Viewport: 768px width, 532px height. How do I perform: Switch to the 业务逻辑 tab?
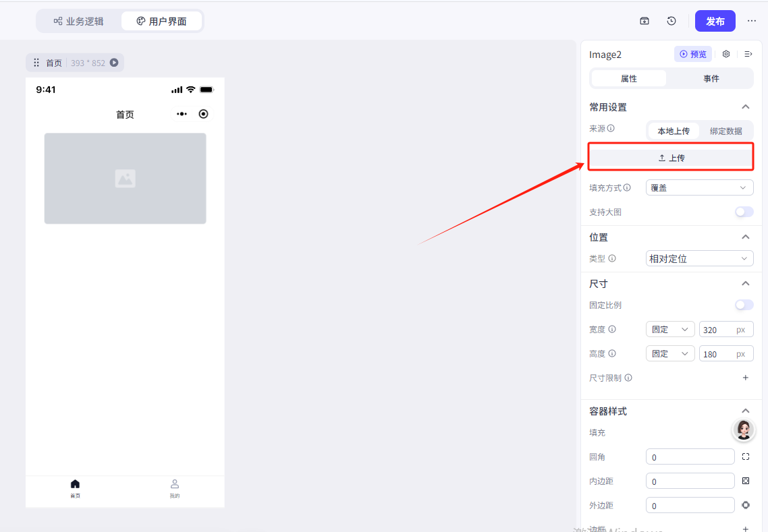(x=79, y=21)
